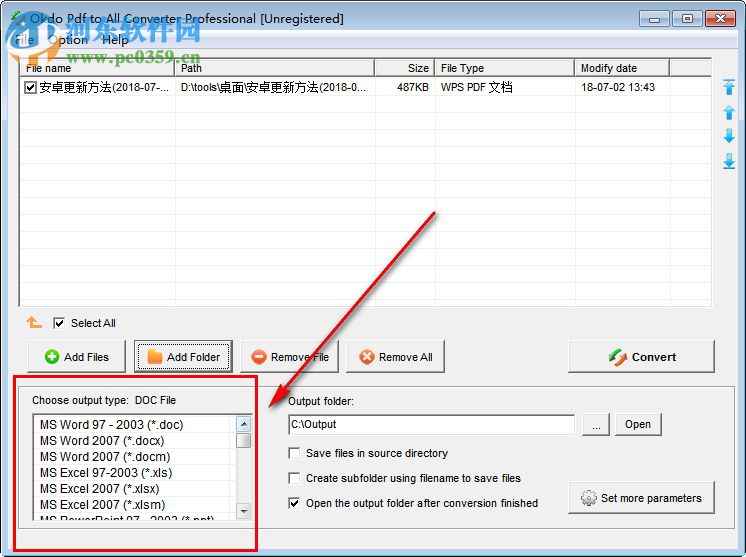Toggle the Select All checkbox
The height and width of the screenshot is (557, 746).
coord(59,323)
